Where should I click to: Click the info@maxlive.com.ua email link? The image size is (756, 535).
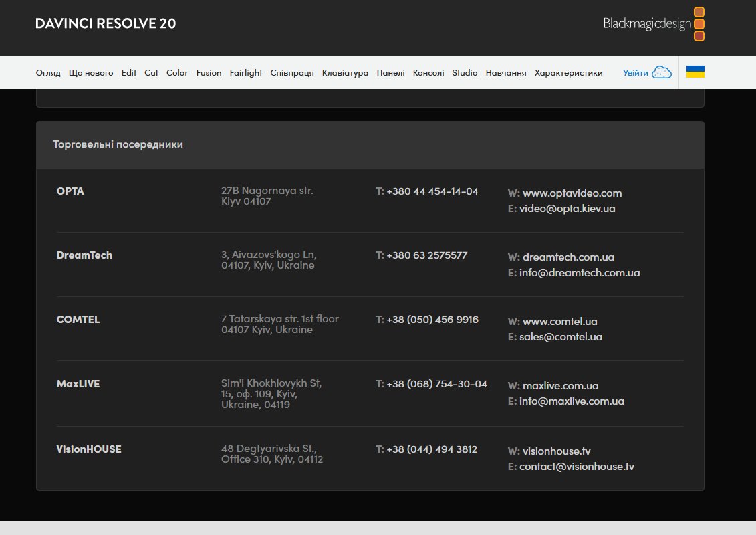tap(572, 401)
